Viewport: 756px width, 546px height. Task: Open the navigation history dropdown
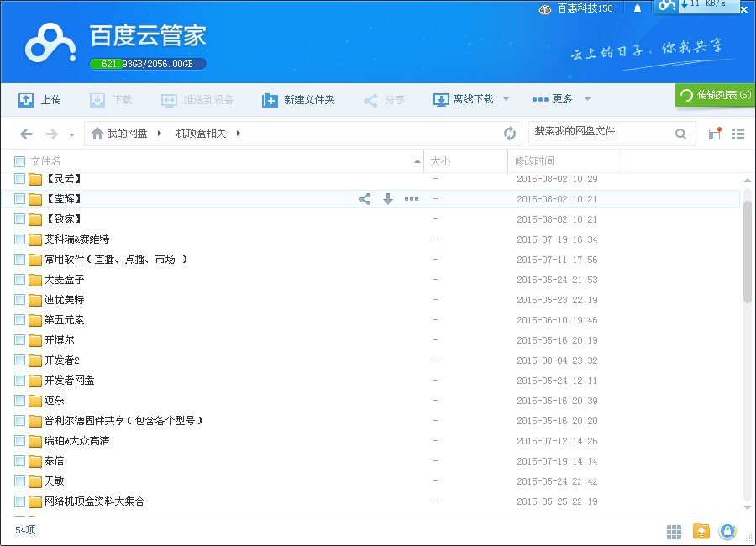[71, 134]
